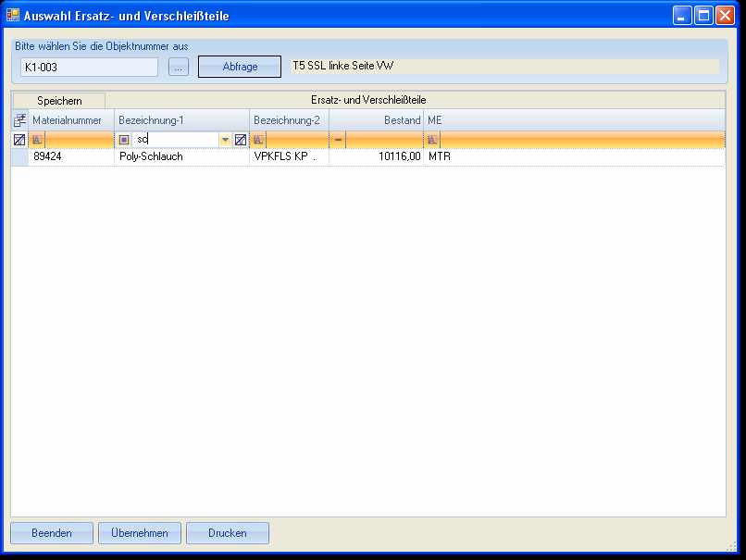The height and width of the screenshot is (560, 746).
Task: Sort by ME column header
Action: 574,120
